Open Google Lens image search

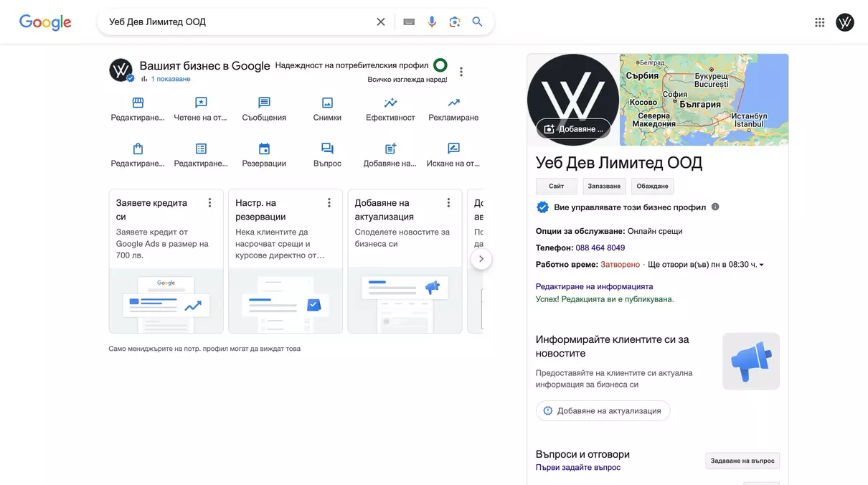click(x=455, y=22)
